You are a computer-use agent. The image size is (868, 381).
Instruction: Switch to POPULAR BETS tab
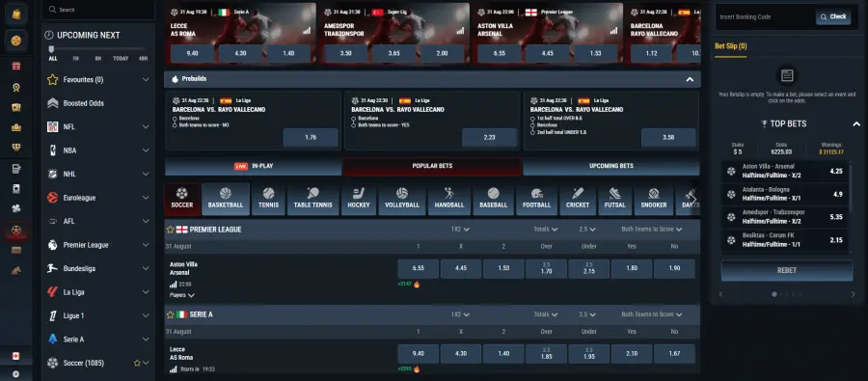coord(432,166)
